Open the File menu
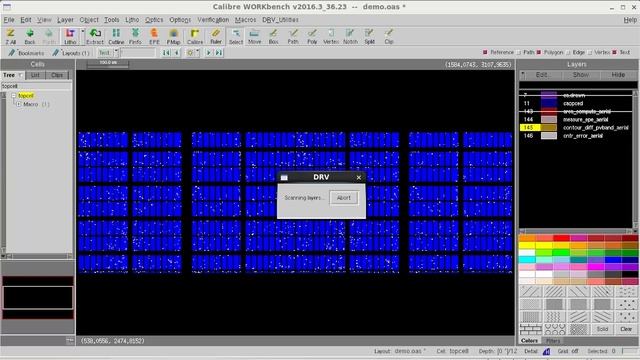This screenshot has width=640, height=360. [9, 20]
